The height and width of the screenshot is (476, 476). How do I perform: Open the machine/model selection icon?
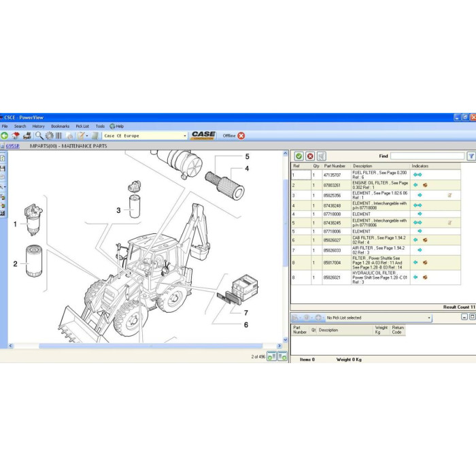tap(27, 136)
